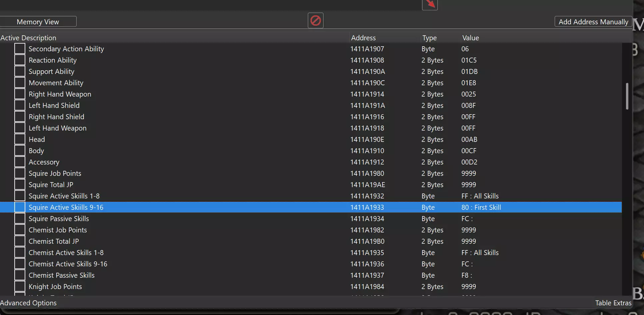Viewport: 644px width, 315px height.
Task: Click value 00AB for Head
Action: (469, 140)
